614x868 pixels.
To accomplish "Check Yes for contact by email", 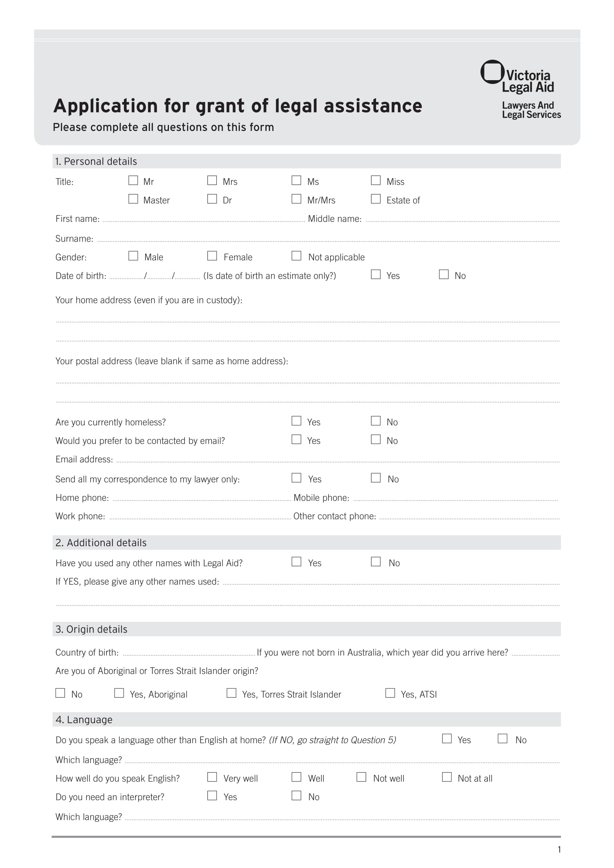I will (x=296, y=439).
